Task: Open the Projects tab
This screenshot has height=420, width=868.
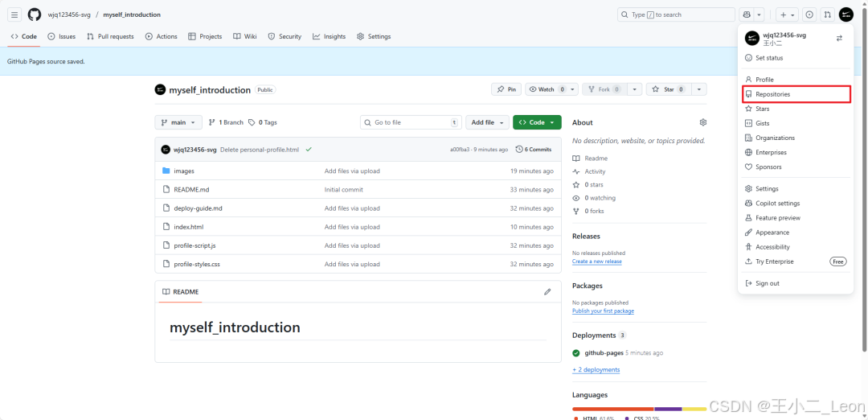Action: [x=205, y=36]
